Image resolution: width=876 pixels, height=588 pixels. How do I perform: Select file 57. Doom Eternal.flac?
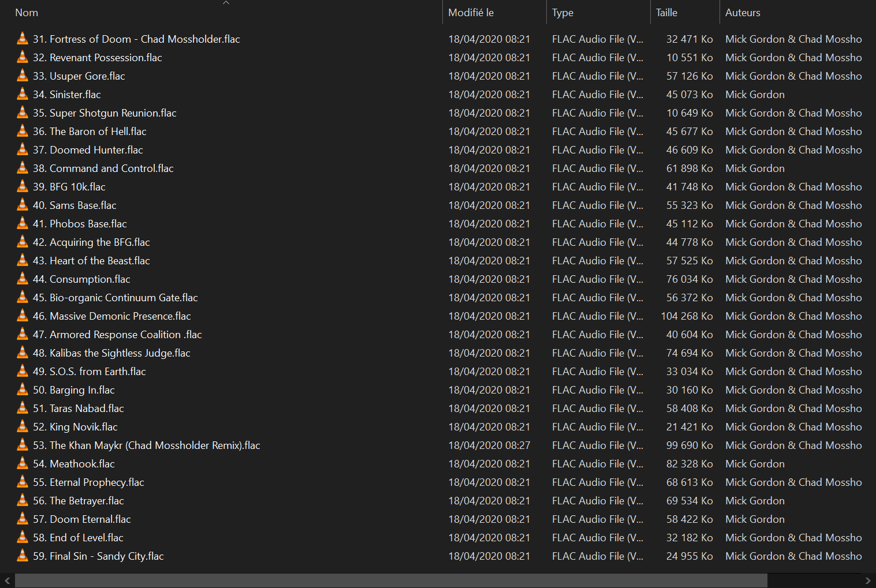tap(90, 519)
